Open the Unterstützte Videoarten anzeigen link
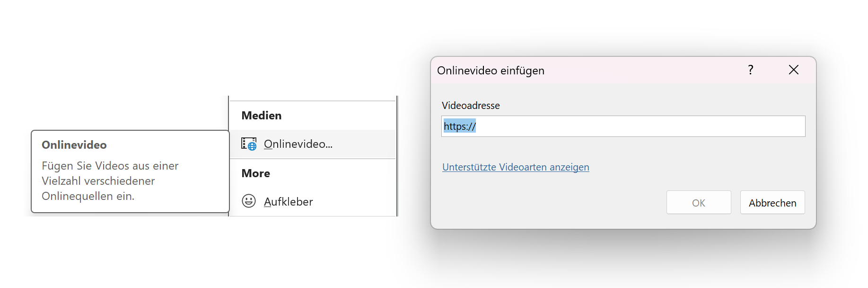 516,167
